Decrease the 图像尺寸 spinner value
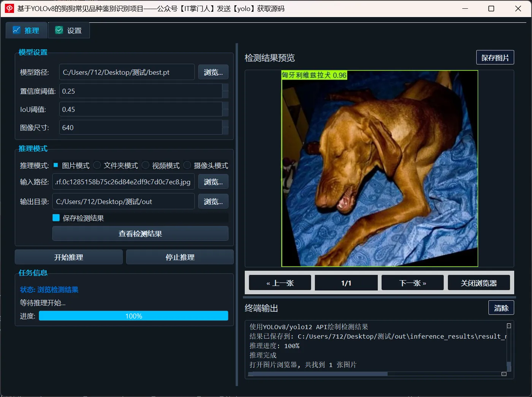This screenshot has width=532, height=397. pyautogui.click(x=225, y=131)
